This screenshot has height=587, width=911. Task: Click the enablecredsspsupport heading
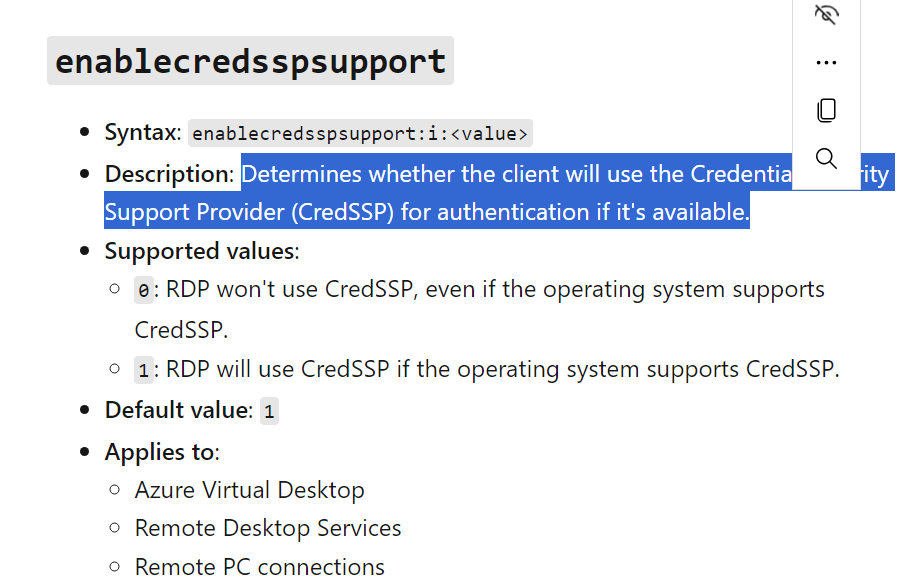250,61
